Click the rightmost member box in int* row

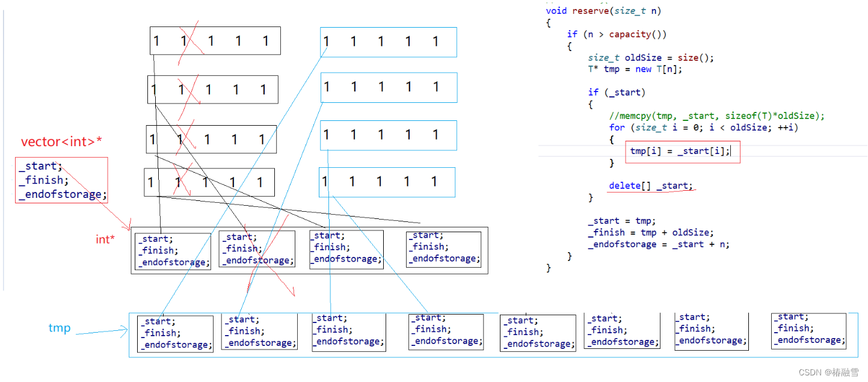(x=443, y=247)
